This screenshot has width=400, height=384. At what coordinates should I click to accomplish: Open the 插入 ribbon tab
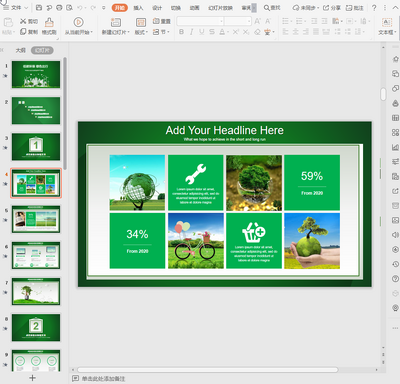[x=138, y=8]
